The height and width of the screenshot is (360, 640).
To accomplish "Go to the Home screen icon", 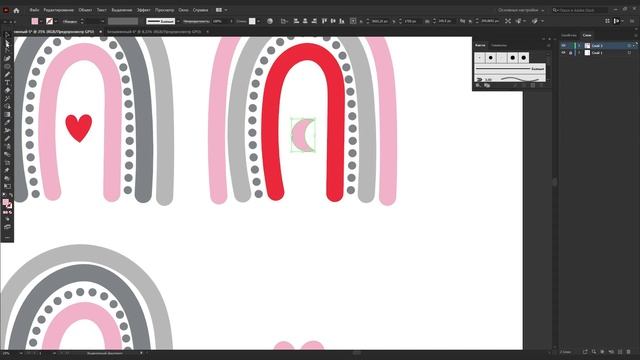I will tap(16, 10).
